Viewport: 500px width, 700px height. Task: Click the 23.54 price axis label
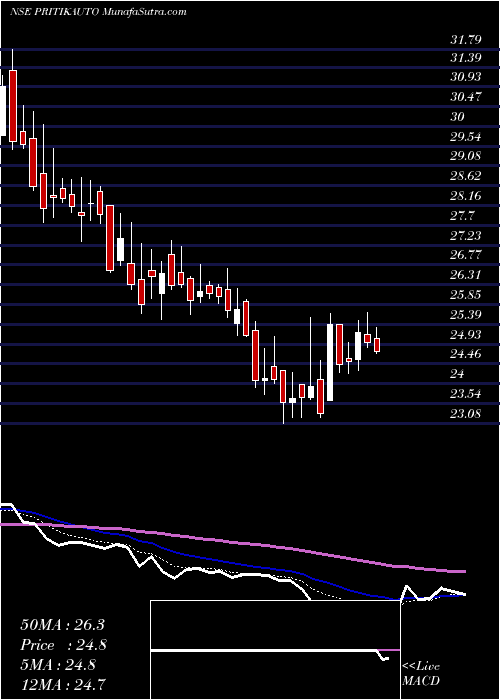466,394
